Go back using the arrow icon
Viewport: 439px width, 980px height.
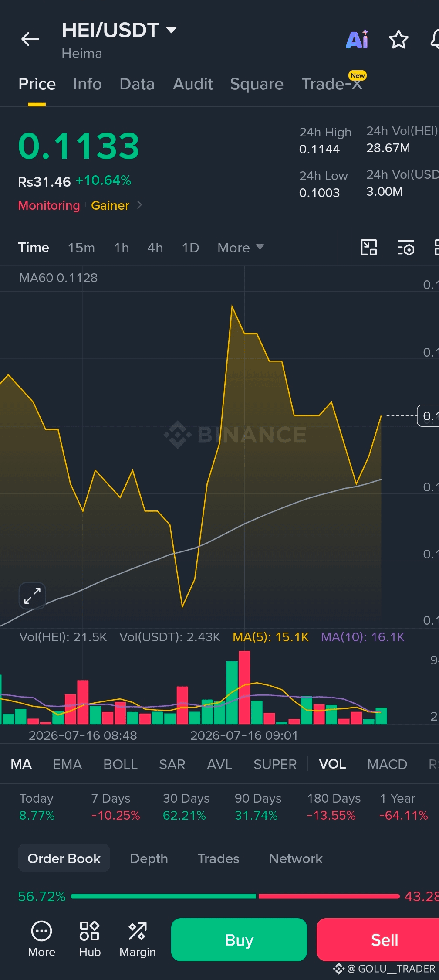pos(30,39)
